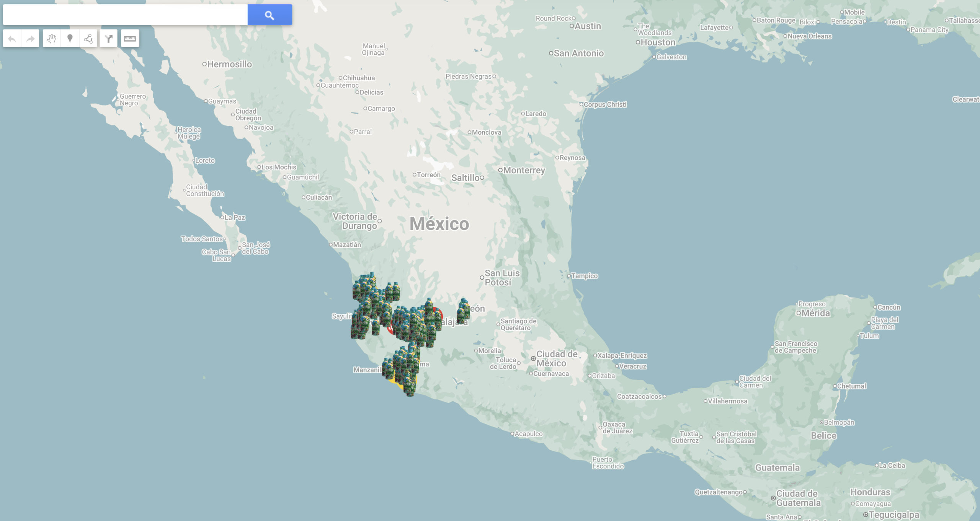
Task: Click the Cancún city label
Action: tap(889, 308)
